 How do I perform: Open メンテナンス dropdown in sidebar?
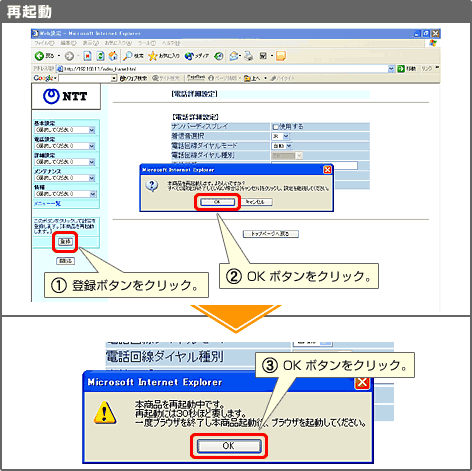coord(65,178)
